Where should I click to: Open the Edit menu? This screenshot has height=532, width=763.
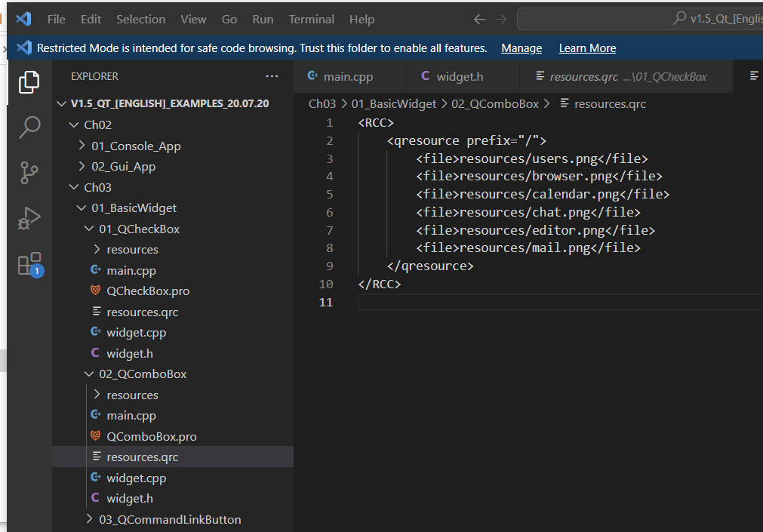(x=91, y=20)
